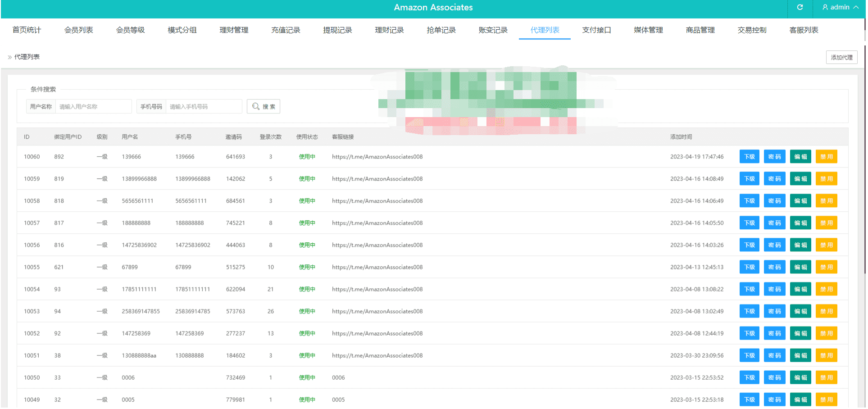Focus the 手机号码 input field

(204, 107)
